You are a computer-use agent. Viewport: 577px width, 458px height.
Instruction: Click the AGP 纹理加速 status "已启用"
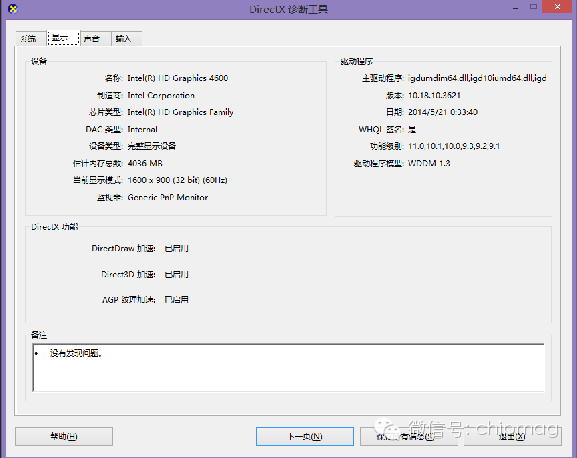pos(177,299)
